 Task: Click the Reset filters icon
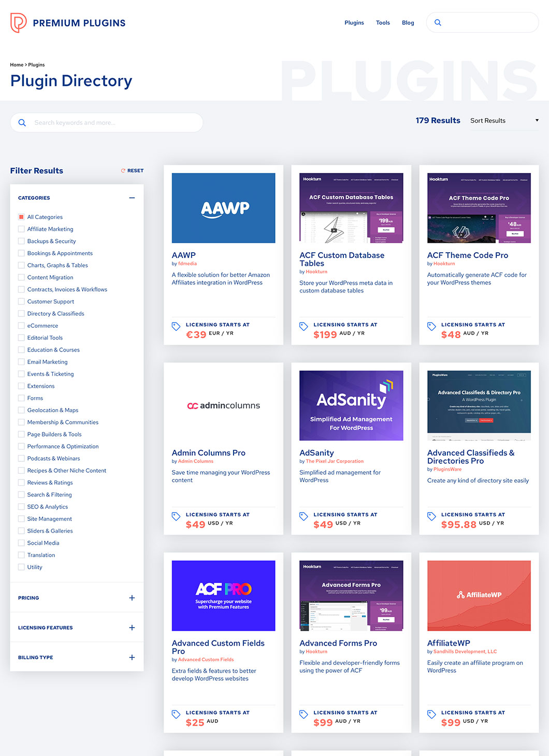pyautogui.click(x=123, y=170)
